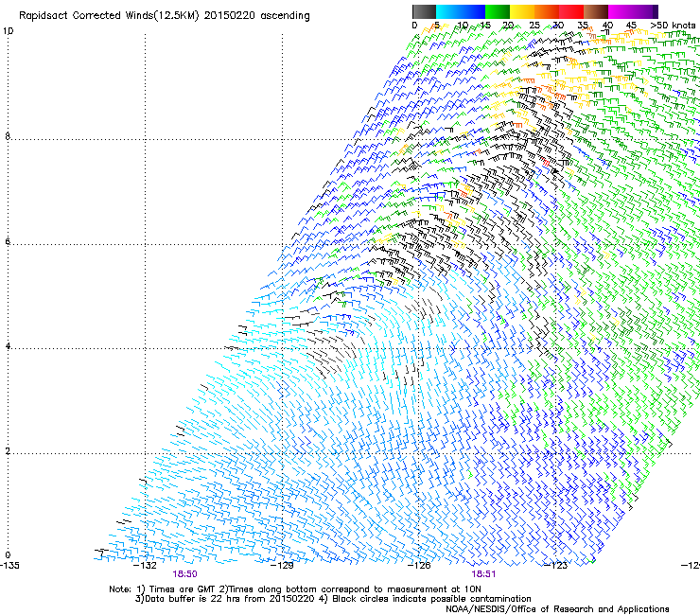
Task: Click the gray 0–5 knots legend swatch
Action: [x=424, y=11]
